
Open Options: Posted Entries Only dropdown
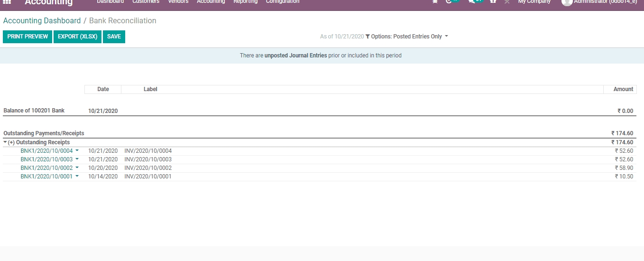[409, 37]
